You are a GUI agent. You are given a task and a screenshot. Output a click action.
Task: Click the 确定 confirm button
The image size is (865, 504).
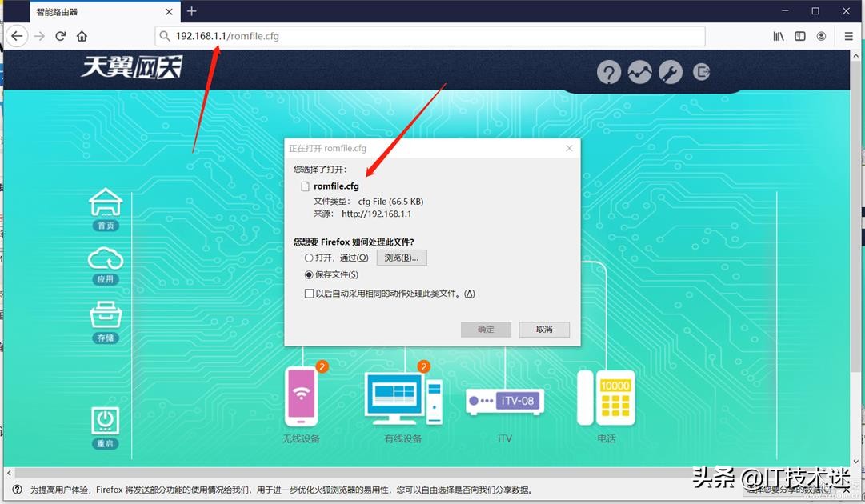pos(486,329)
